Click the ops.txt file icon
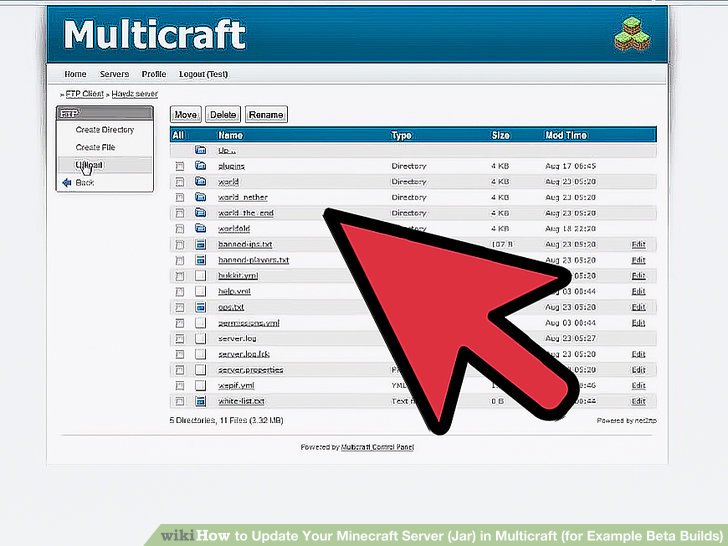The width and height of the screenshot is (728, 546). click(200, 307)
